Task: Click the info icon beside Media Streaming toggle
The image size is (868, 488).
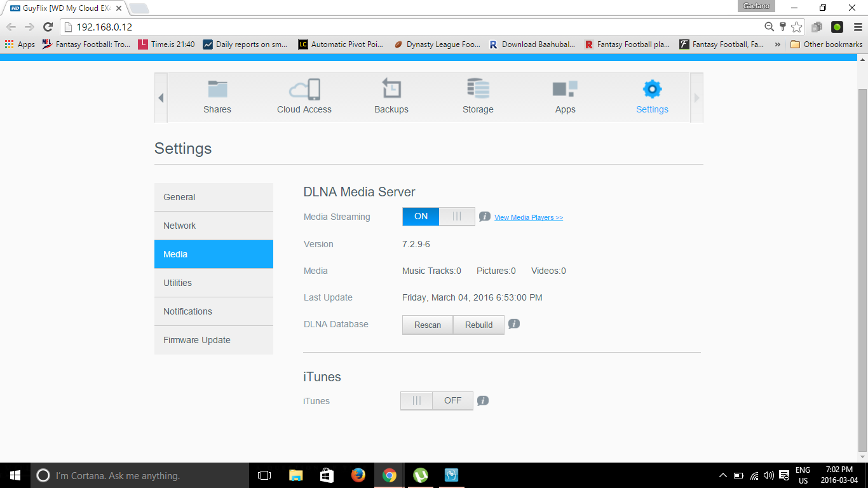Action: click(x=484, y=217)
